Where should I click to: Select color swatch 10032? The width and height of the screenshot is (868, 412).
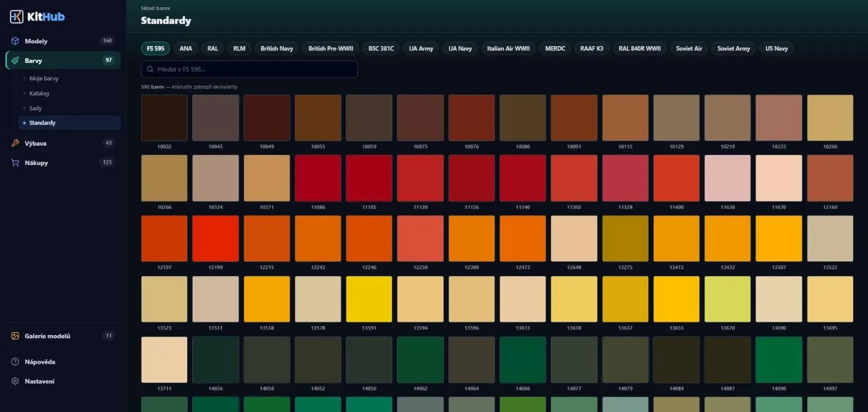click(164, 118)
